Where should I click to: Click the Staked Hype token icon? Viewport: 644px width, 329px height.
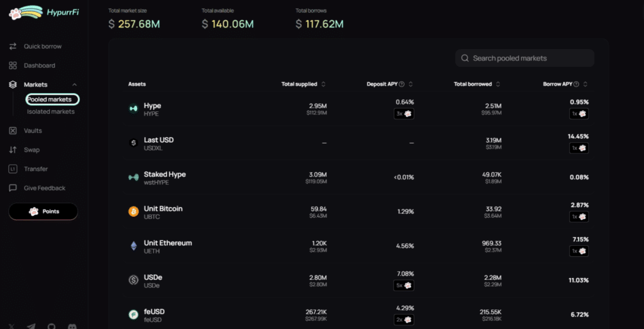click(133, 177)
